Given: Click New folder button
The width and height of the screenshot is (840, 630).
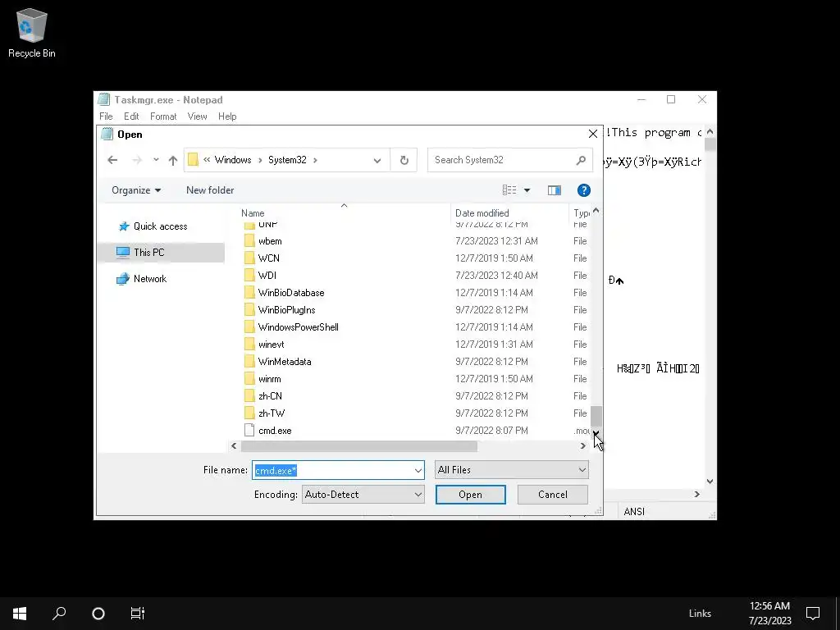Looking at the screenshot, I should tap(210, 190).
